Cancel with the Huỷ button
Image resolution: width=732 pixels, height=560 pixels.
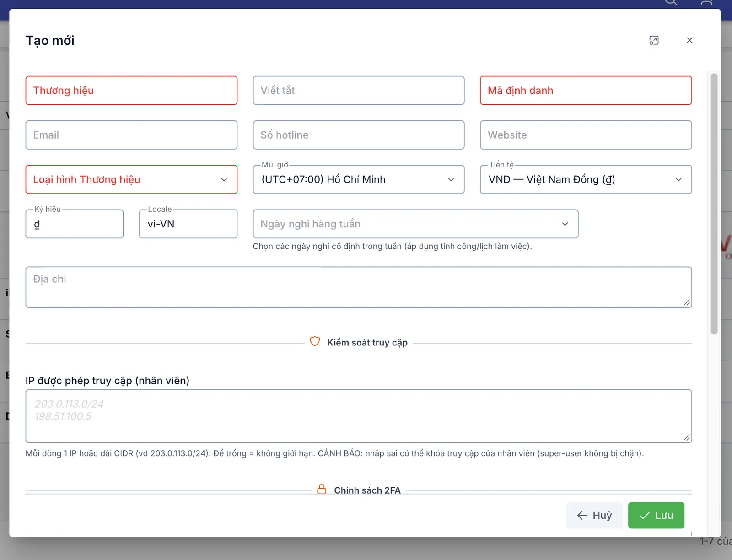pos(594,515)
